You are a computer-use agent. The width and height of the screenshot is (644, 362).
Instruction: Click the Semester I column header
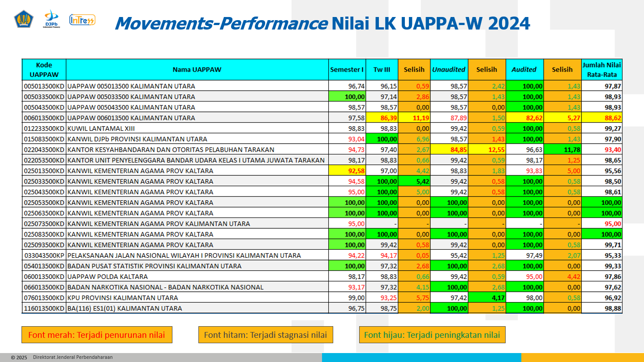347,69
